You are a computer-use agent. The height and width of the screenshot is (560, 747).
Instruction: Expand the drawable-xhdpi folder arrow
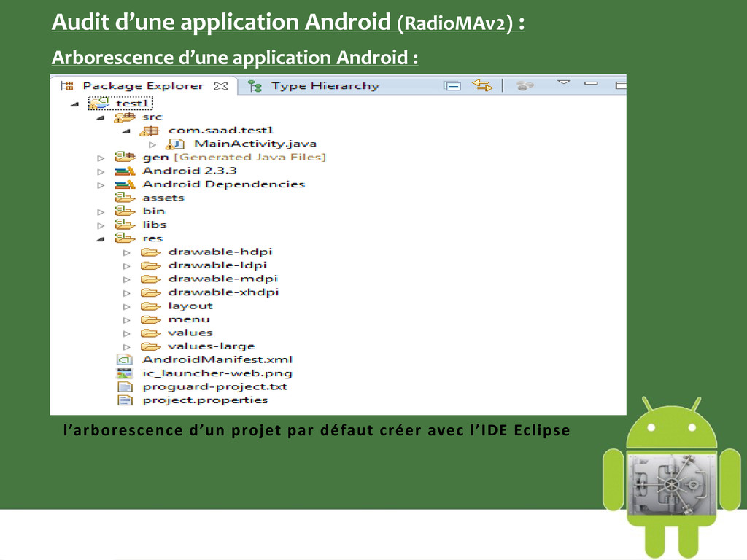127,293
